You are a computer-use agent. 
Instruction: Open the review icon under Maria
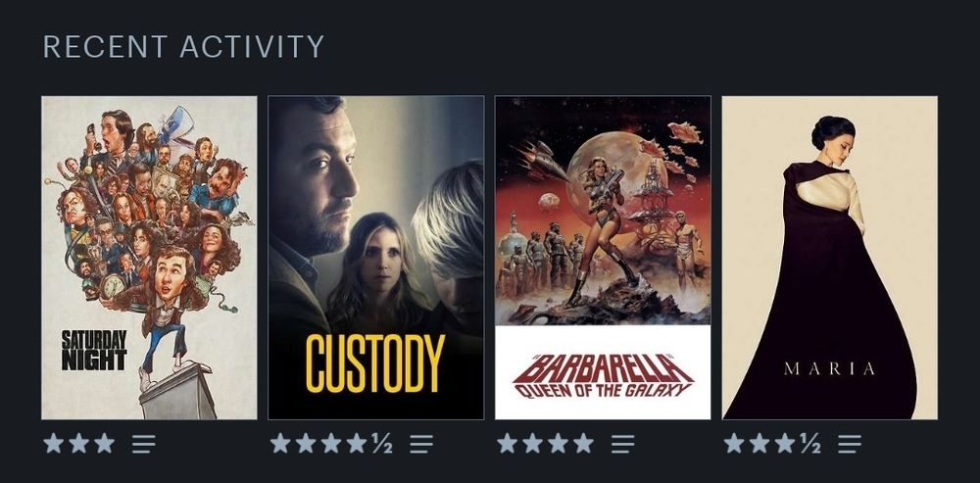[x=850, y=444]
